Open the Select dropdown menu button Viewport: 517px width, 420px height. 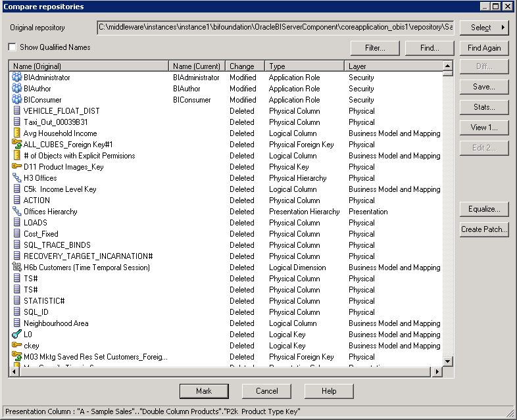[x=484, y=28]
